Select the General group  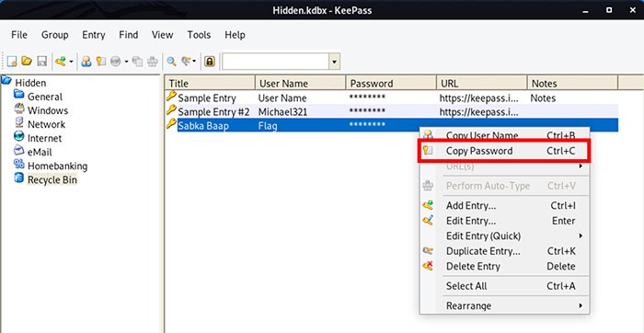pos(45,97)
